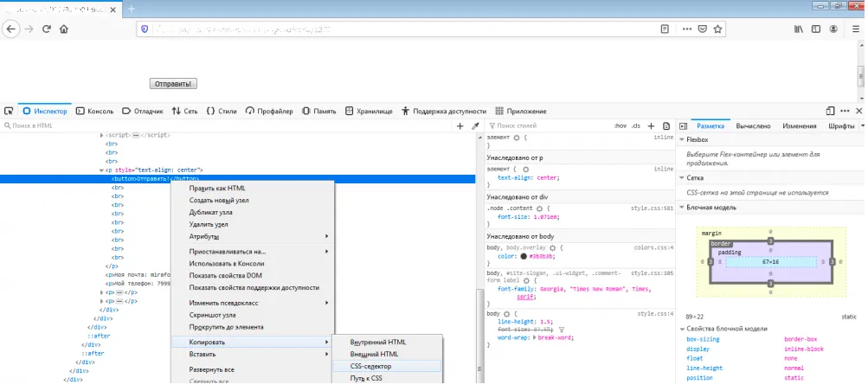Toggle the .cls class panel
This screenshot has height=391, width=868.
click(x=636, y=126)
